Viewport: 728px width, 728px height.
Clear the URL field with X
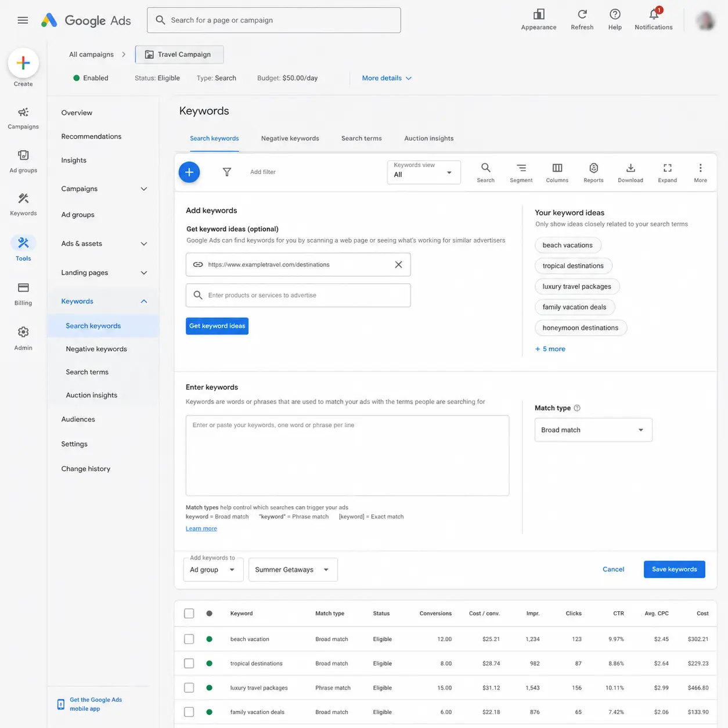tap(398, 265)
